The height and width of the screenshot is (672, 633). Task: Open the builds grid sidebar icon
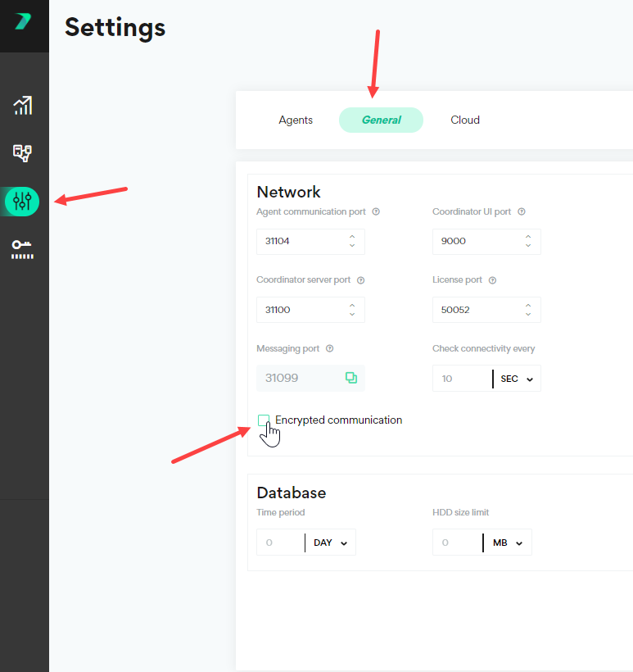(22, 152)
